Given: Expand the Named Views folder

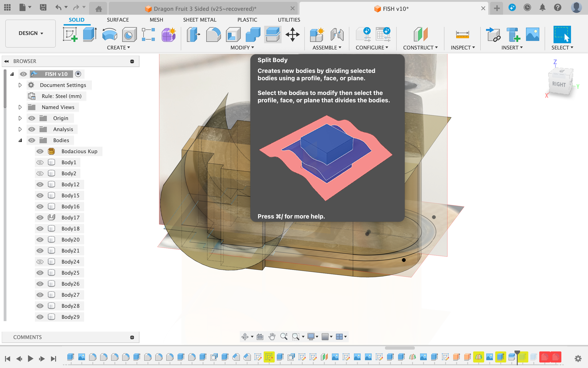Looking at the screenshot, I should 20,107.
